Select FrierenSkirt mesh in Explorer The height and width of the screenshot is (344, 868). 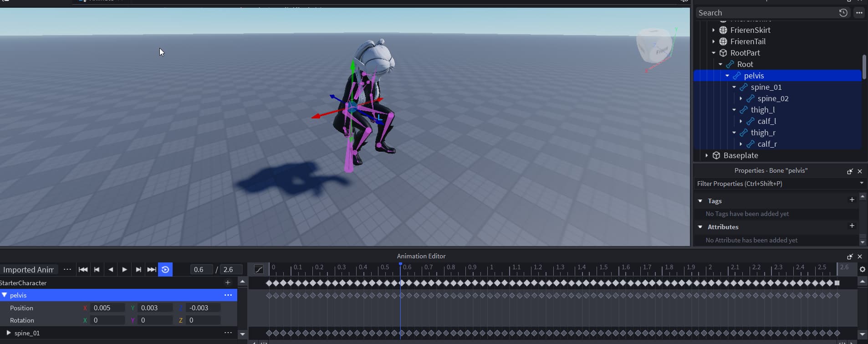tap(751, 30)
